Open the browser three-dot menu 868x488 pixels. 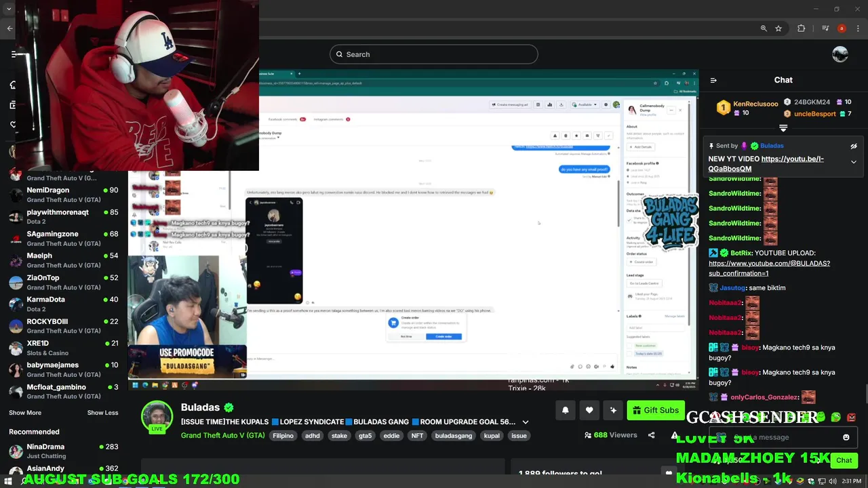click(x=858, y=28)
